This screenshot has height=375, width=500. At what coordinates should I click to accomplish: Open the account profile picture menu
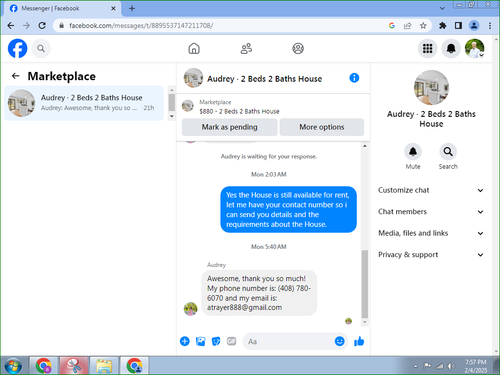[475, 49]
